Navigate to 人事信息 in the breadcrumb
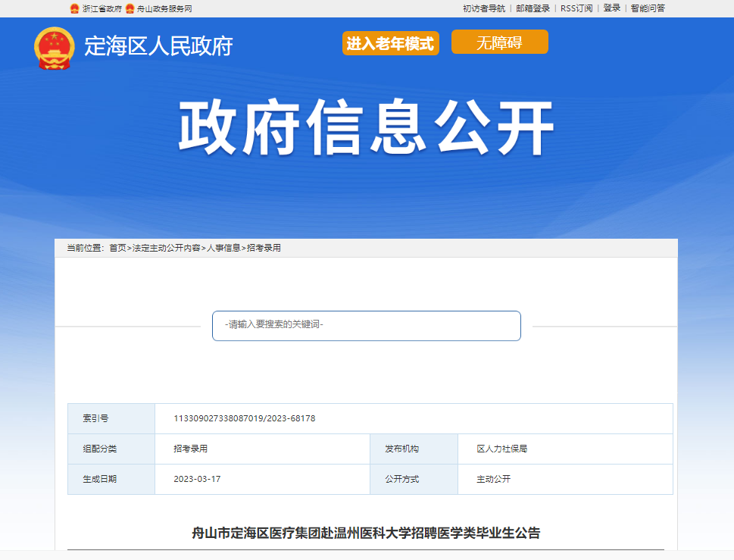Image resolution: width=734 pixels, height=560 pixels. (x=223, y=248)
